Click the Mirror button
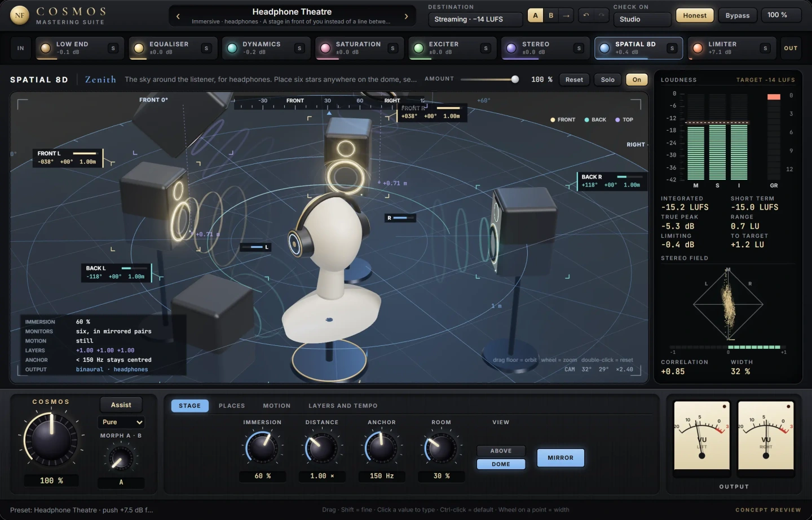The height and width of the screenshot is (520, 812). coord(561,457)
